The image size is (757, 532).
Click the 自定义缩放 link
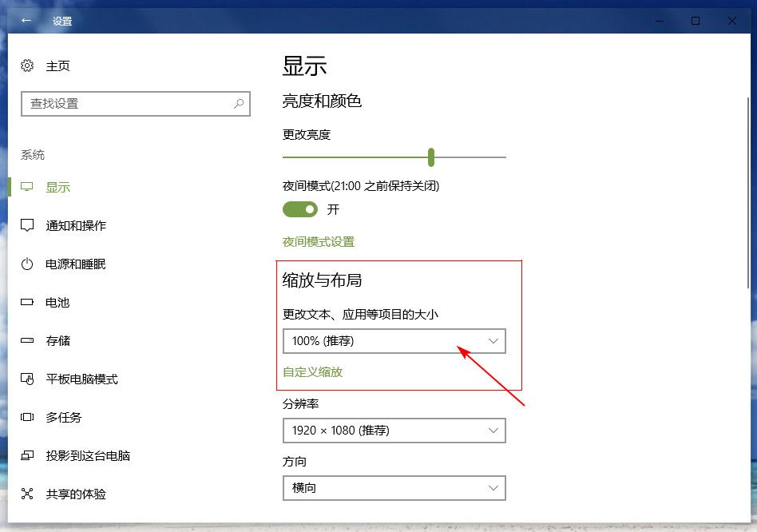pos(312,371)
